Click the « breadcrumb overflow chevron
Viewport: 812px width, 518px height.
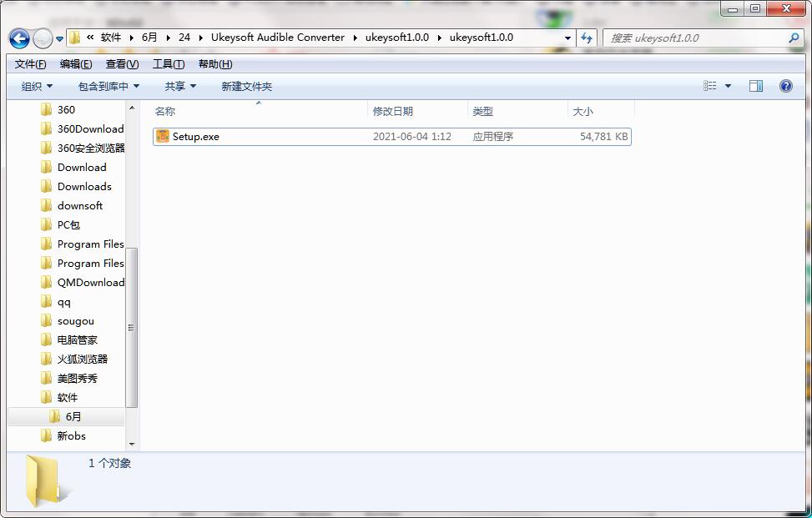90,38
